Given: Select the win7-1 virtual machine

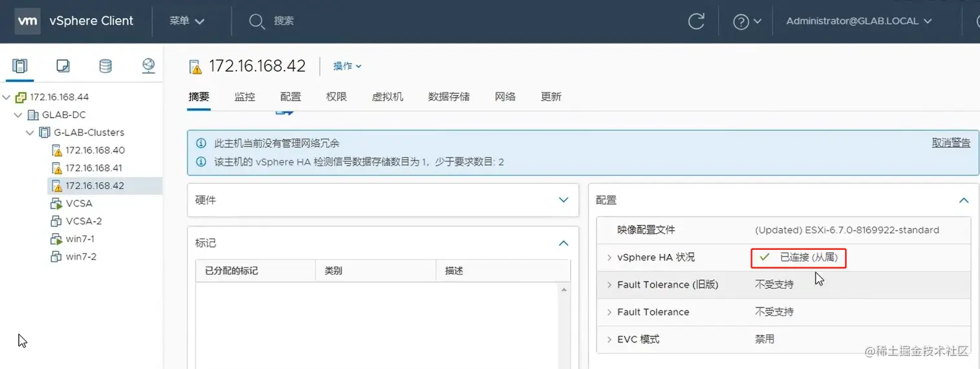Looking at the screenshot, I should (x=80, y=239).
